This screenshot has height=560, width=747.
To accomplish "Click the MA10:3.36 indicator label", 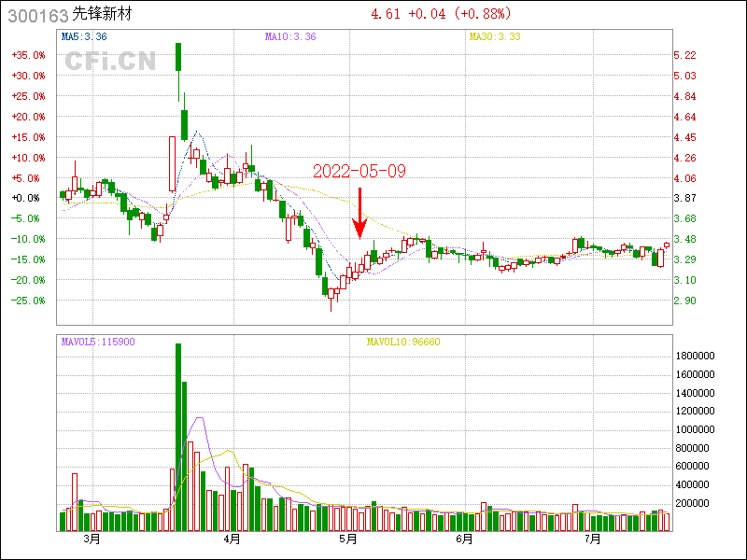I will (x=290, y=36).
